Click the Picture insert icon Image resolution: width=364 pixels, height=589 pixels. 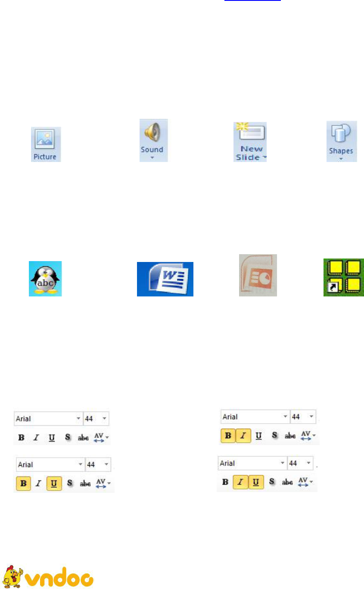[45, 144]
